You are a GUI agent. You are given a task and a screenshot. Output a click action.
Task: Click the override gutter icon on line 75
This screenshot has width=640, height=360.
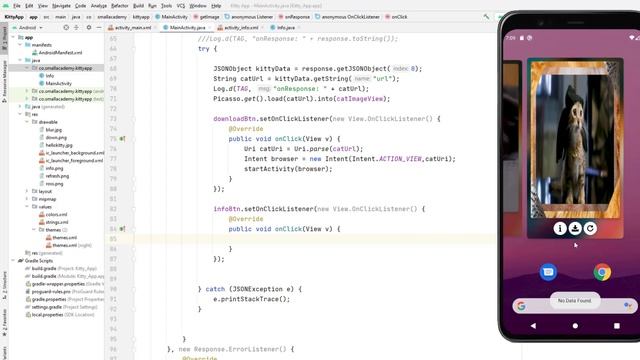point(122,139)
